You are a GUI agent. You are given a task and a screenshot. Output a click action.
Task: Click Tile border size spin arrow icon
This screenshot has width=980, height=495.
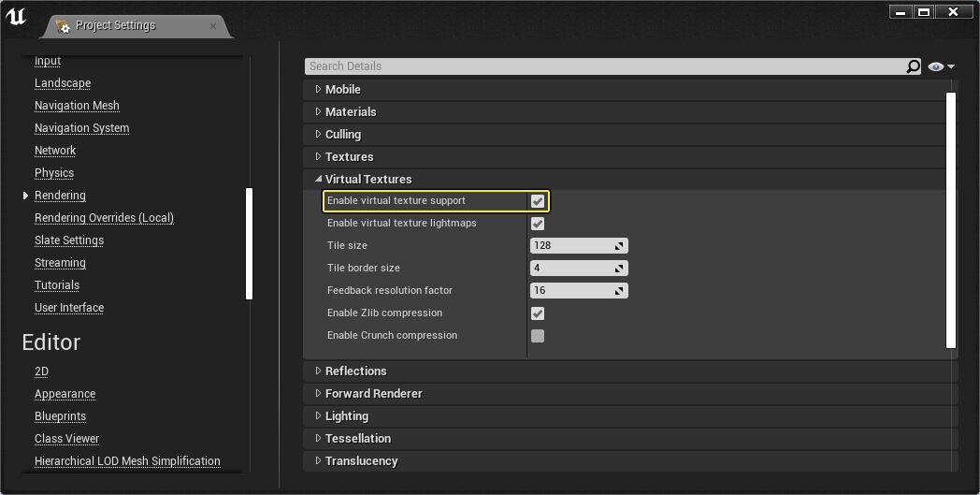pyautogui.click(x=618, y=268)
